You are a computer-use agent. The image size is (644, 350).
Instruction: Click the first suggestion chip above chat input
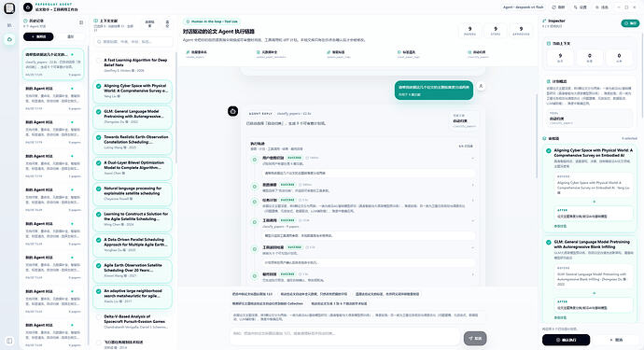(252, 294)
